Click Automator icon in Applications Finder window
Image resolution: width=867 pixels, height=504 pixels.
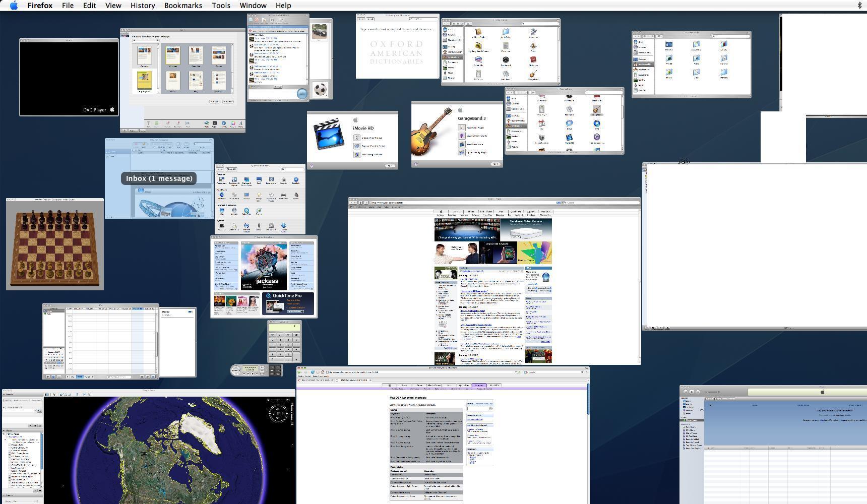tap(533, 33)
